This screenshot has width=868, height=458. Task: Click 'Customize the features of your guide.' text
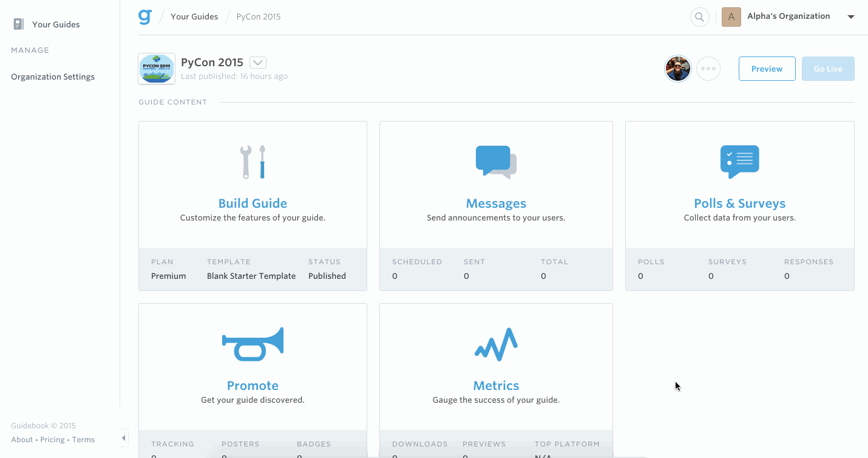253,217
